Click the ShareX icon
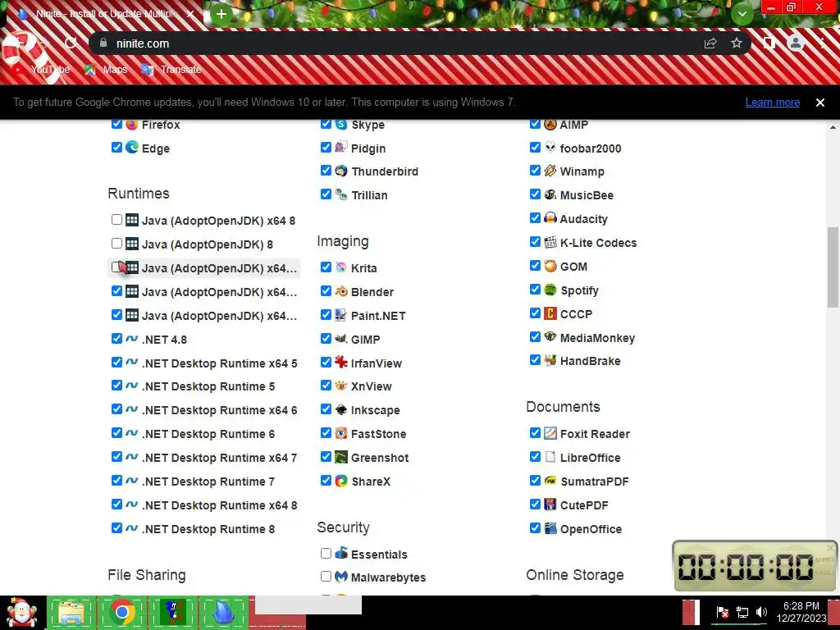This screenshot has height=630, width=840. point(341,481)
